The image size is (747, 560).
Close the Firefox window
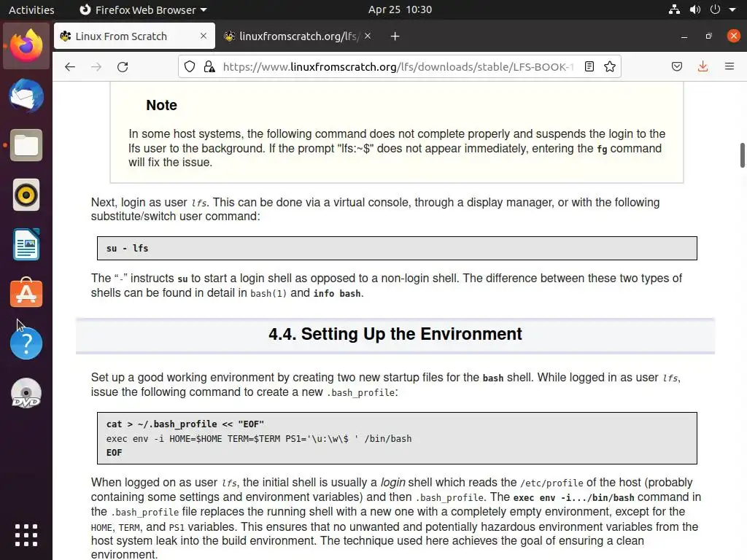click(734, 36)
